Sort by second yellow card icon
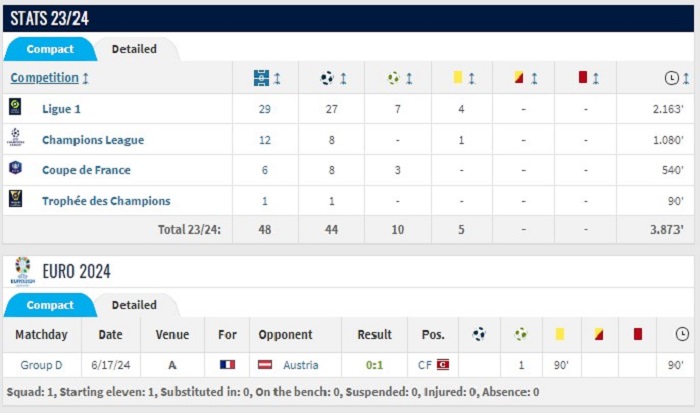 (x=519, y=77)
